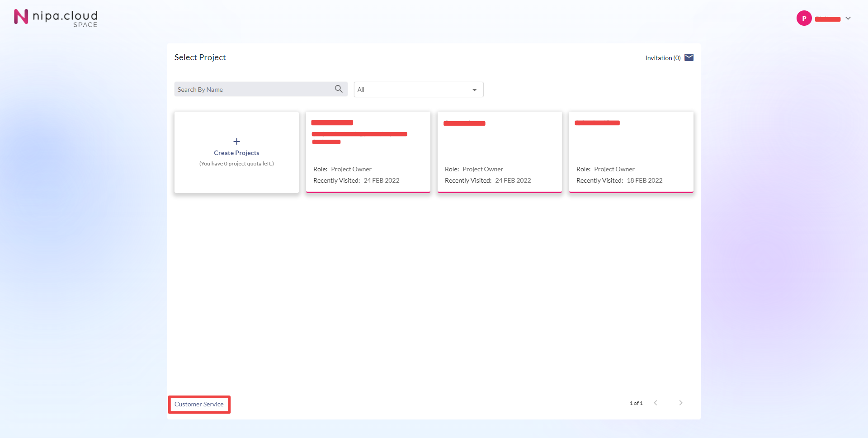Image resolution: width=868 pixels, height=438 pixels.
Task: Expand the user account menu chevron
Action: click(x=848, y=19)
